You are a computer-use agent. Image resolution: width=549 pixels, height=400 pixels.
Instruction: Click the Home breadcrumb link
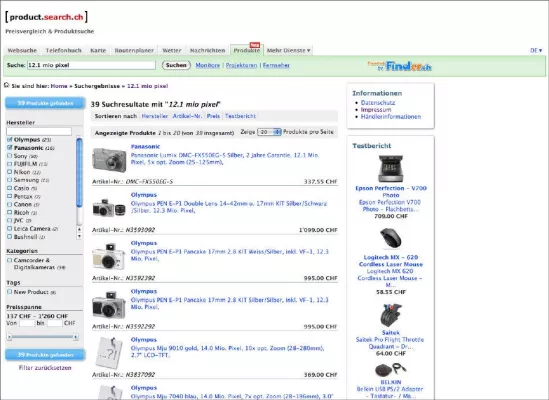tap(59, 86)
